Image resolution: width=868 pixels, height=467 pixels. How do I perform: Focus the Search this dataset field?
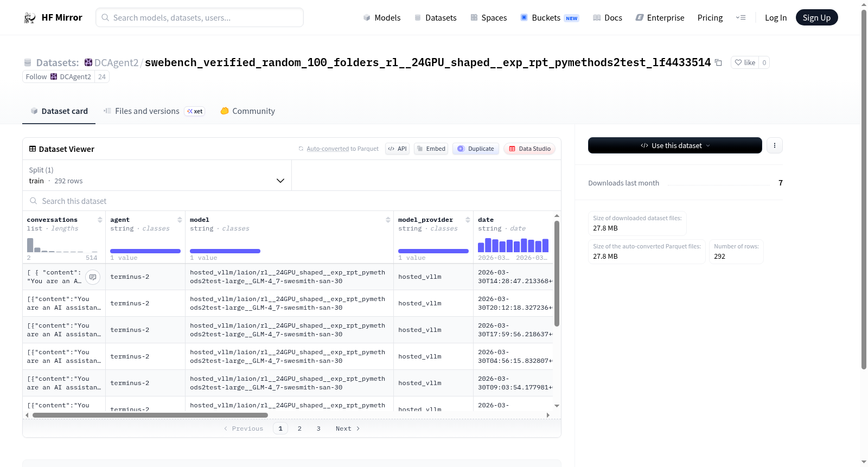[x=292, y=201]
